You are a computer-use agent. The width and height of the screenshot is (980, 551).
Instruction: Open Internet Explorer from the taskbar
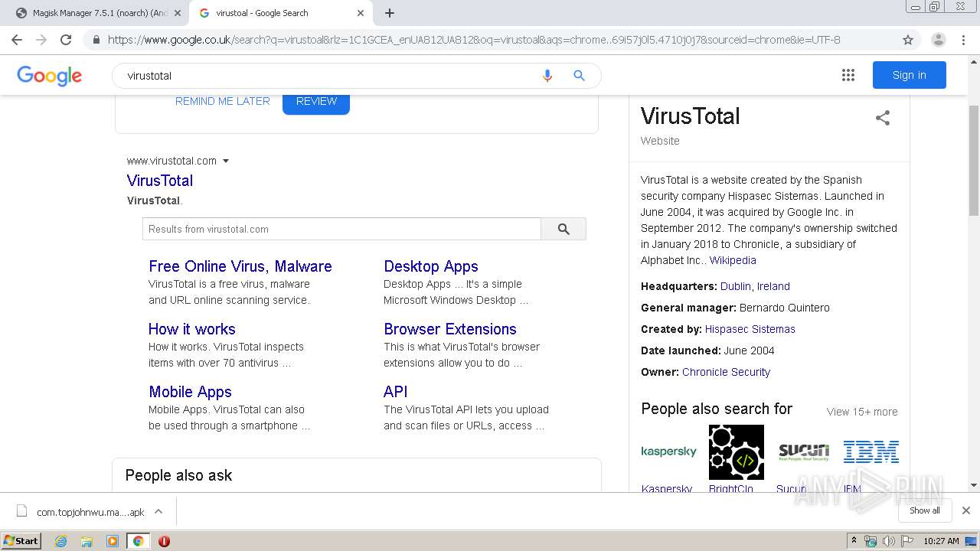pos(60,541)
